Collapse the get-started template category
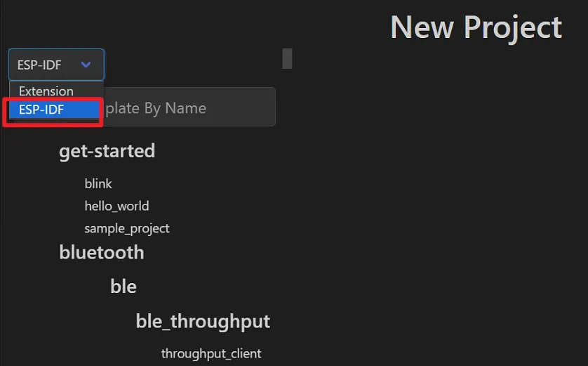The height and width of the screenshot is (366, 588). coord(107,151)
